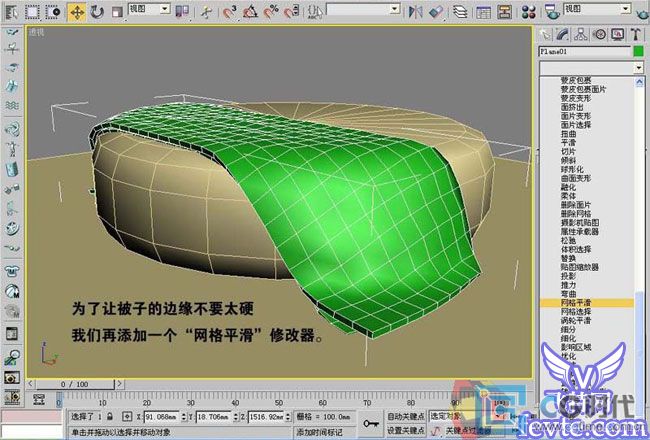Open the Curve Editor icon
This screenshot has width=650, height=440.
[x=483, y=12]
